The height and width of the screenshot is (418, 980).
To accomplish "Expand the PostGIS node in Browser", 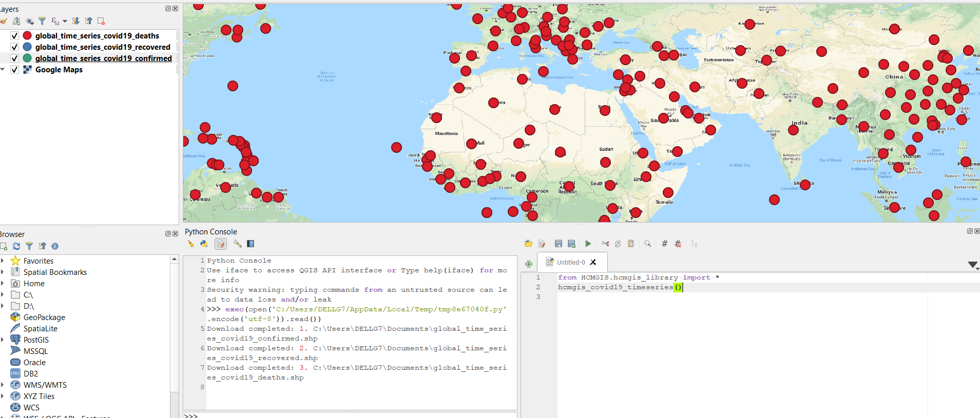I will pyautogui.click(x=3, y=340).
